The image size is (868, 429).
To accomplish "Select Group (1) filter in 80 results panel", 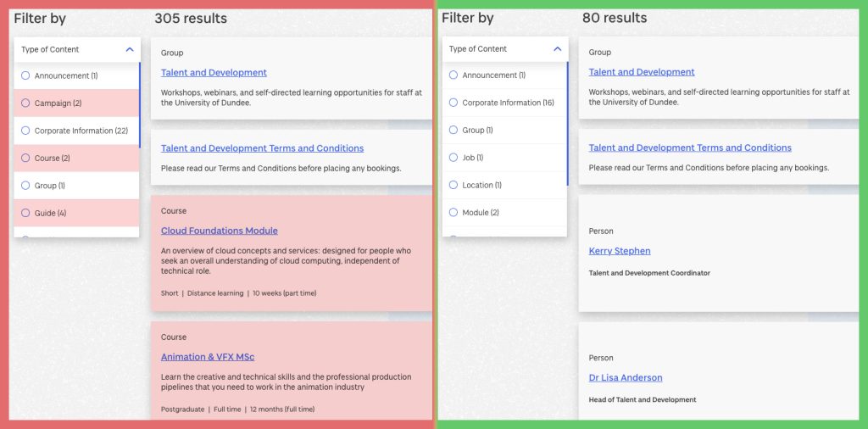I will tap(453, 130).
